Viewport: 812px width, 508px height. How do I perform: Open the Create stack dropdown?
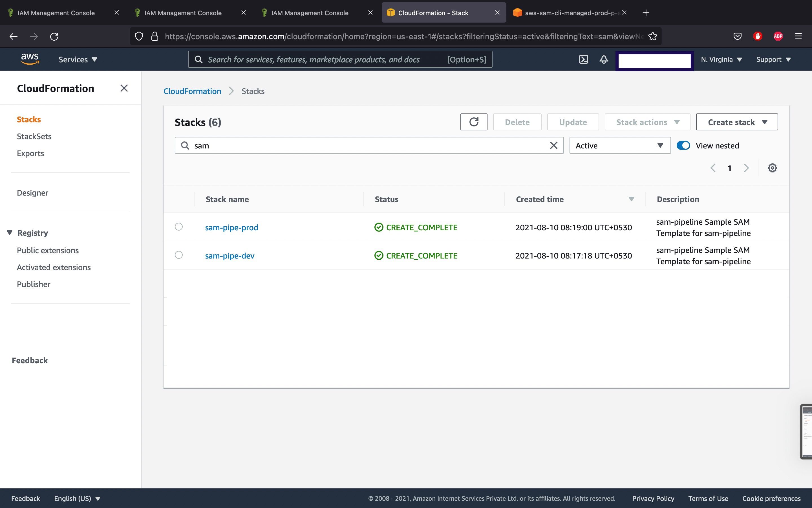[736, 122]
